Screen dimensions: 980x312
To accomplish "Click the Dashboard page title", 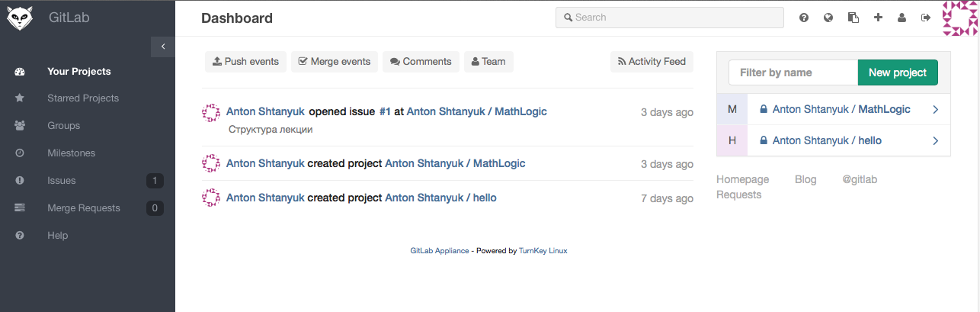I will (237, 18).
